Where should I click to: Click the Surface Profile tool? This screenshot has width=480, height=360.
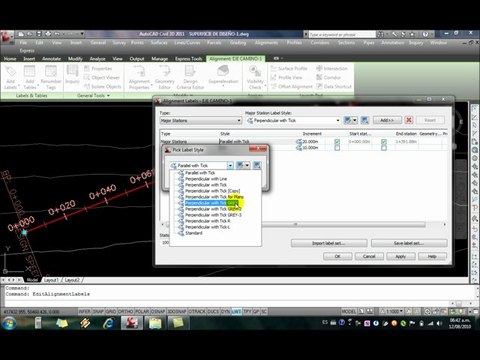[x=289, y=68]
